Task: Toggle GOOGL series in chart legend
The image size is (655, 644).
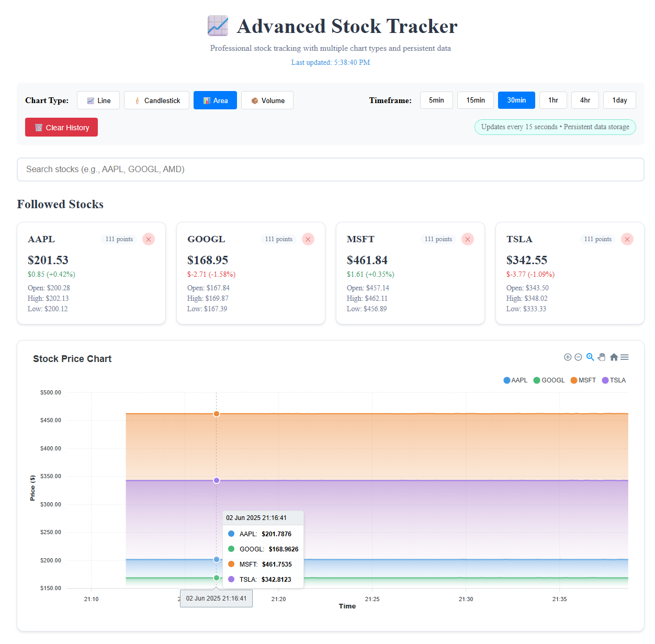Action: point(549,380)
